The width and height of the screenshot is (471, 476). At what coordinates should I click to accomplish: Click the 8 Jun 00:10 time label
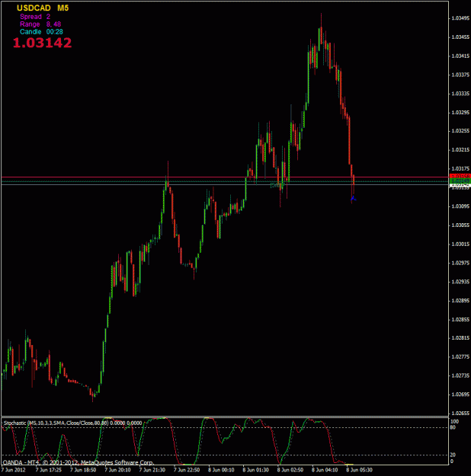click(221, 470)
